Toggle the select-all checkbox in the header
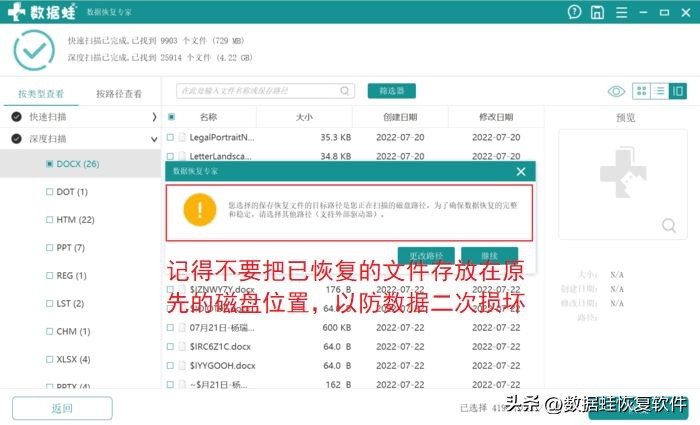This screenshot has width=700, height=425. 171,117
